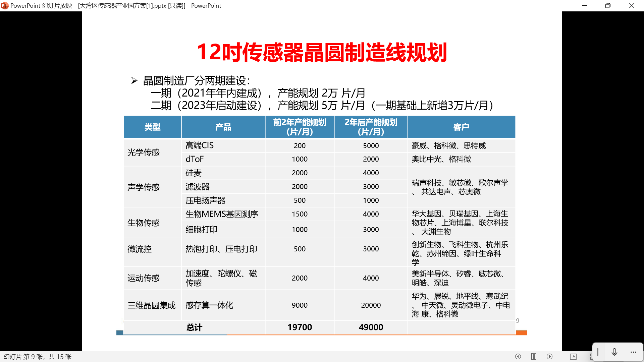
Task: Click the PowerPoint app icon in title bar
Action: 4,6
